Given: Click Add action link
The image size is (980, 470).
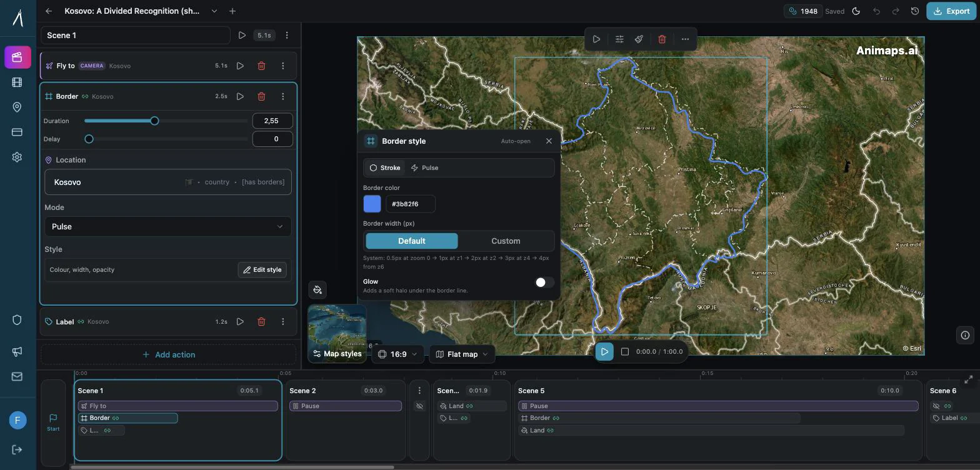Looking at the screenshot, I should coord(168,354).
